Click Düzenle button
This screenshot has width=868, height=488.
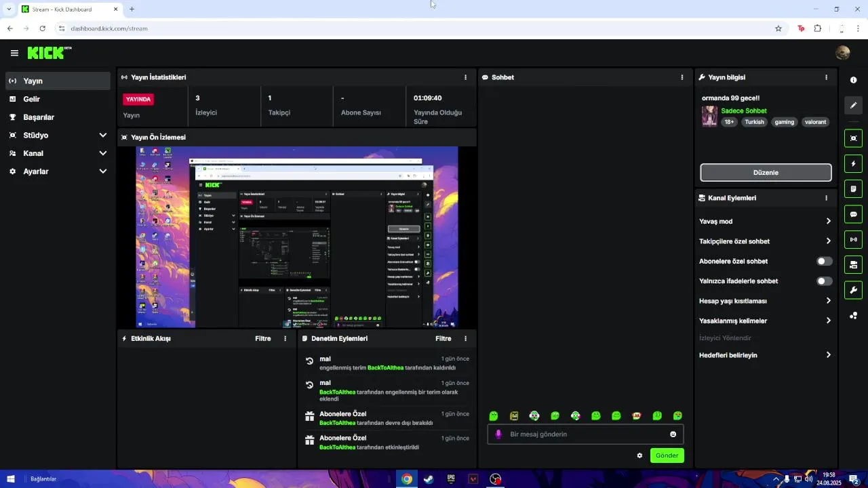tap(766, 172)
